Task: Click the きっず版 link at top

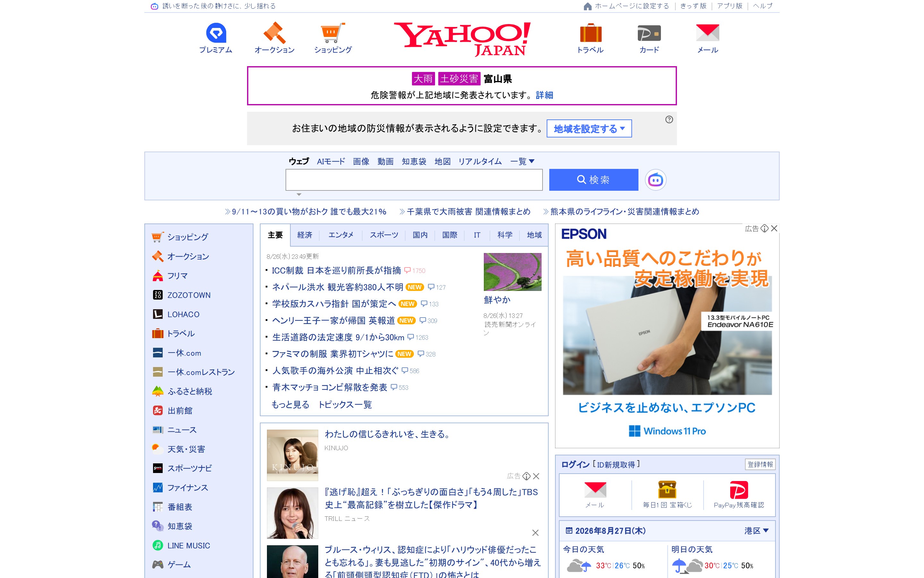Action: tap(693, 6)
